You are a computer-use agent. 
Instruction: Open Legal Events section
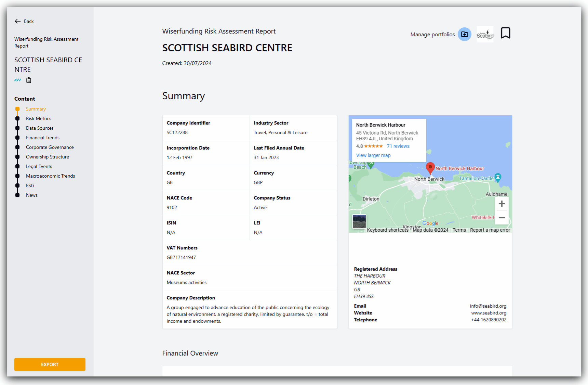[39, 166]
